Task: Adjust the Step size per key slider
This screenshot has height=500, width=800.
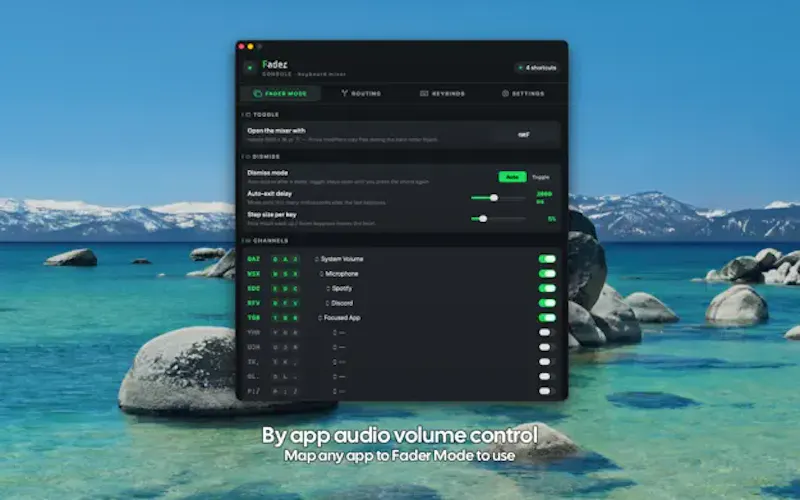Action: click(498, 219)
